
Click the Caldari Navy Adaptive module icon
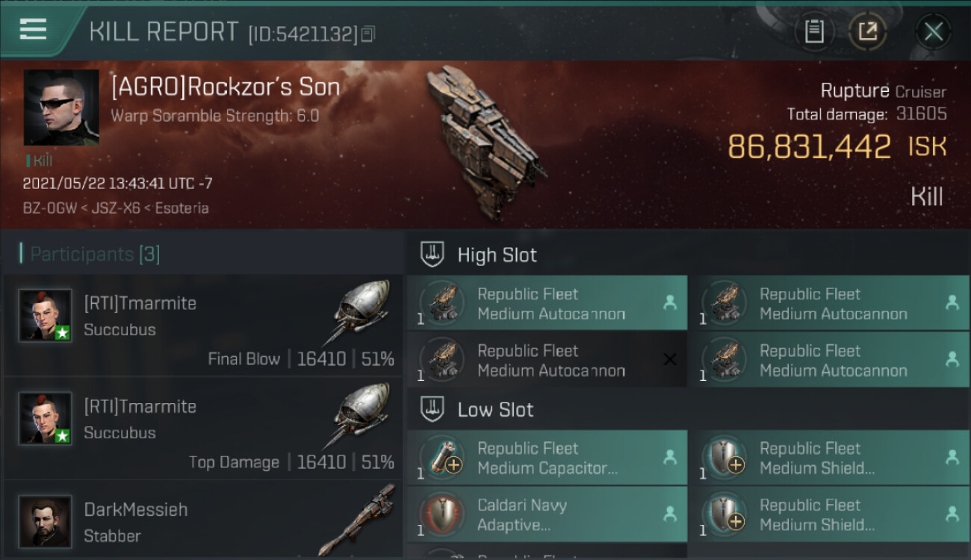pyautogui.click(x=442, y=515)
